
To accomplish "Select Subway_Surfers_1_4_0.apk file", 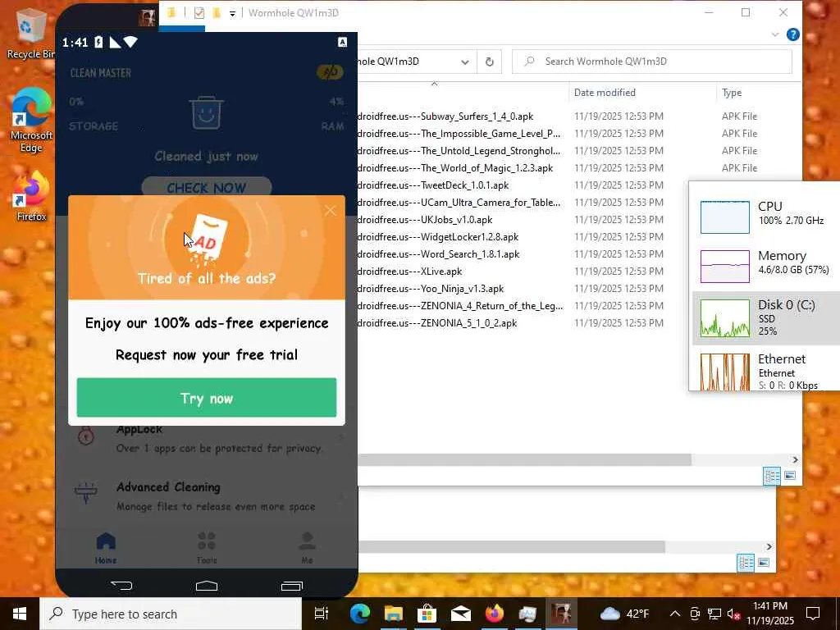I will [x=445, y=116].
